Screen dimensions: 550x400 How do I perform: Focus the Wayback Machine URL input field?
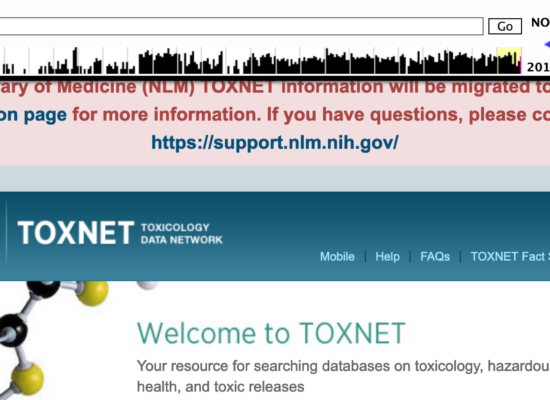point(241,26)
